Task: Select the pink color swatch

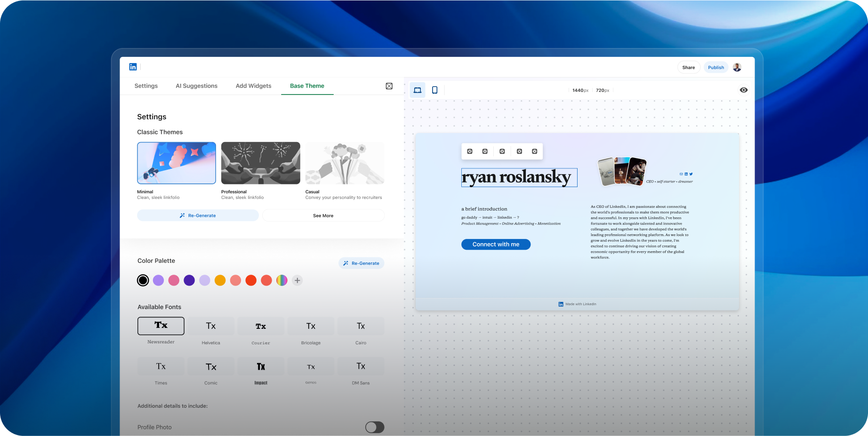Action: (174, 280)
